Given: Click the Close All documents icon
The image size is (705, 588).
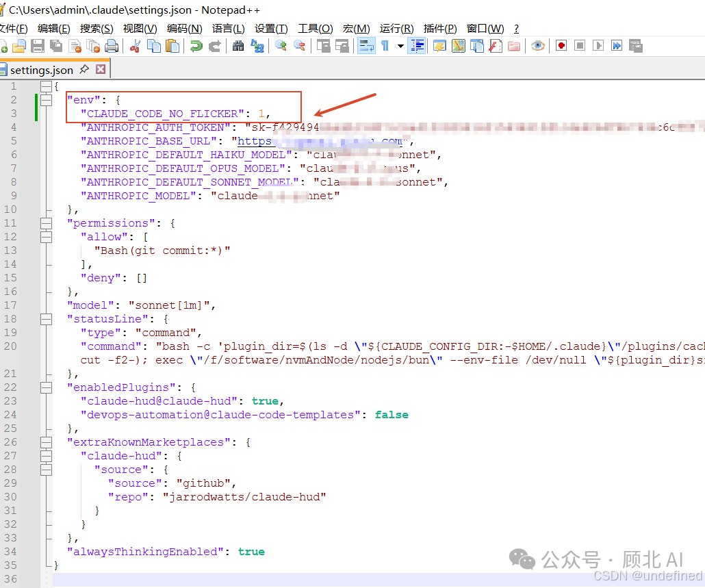Looking at the screenshot, I should point(94,46).
